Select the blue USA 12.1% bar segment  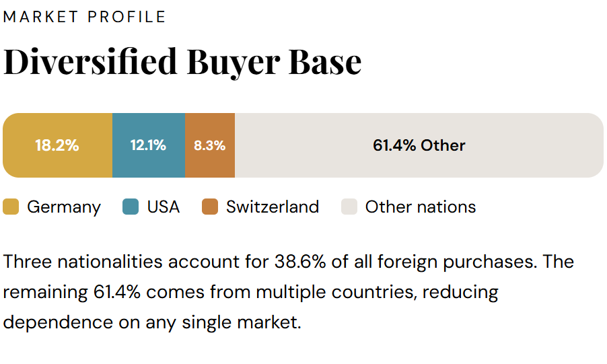(x=148, y=145)
